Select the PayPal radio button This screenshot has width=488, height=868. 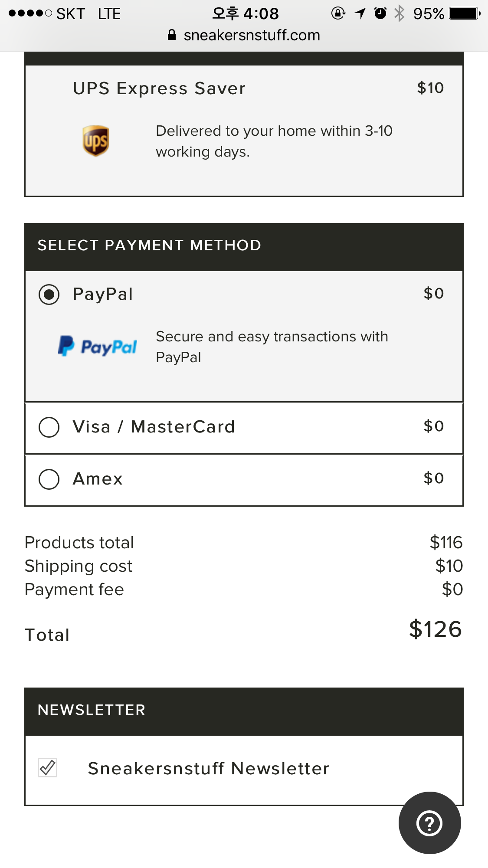[x=49, y=295]
